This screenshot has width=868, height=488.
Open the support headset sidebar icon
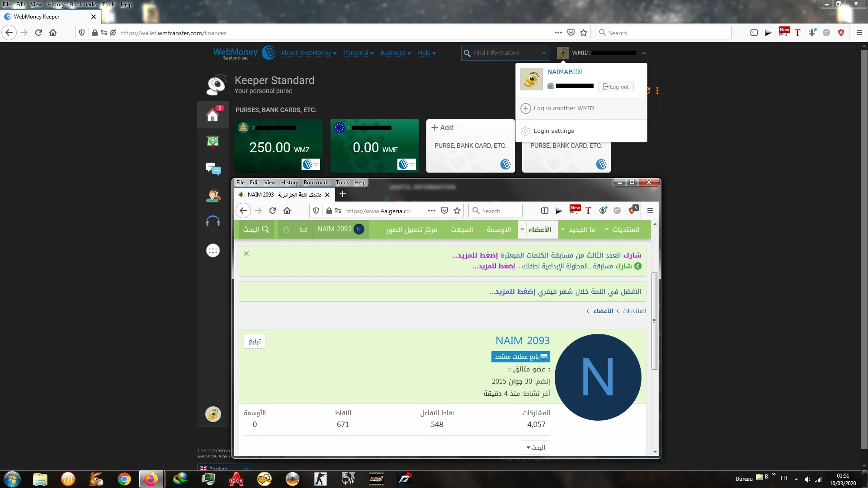(x=213, y=222)
